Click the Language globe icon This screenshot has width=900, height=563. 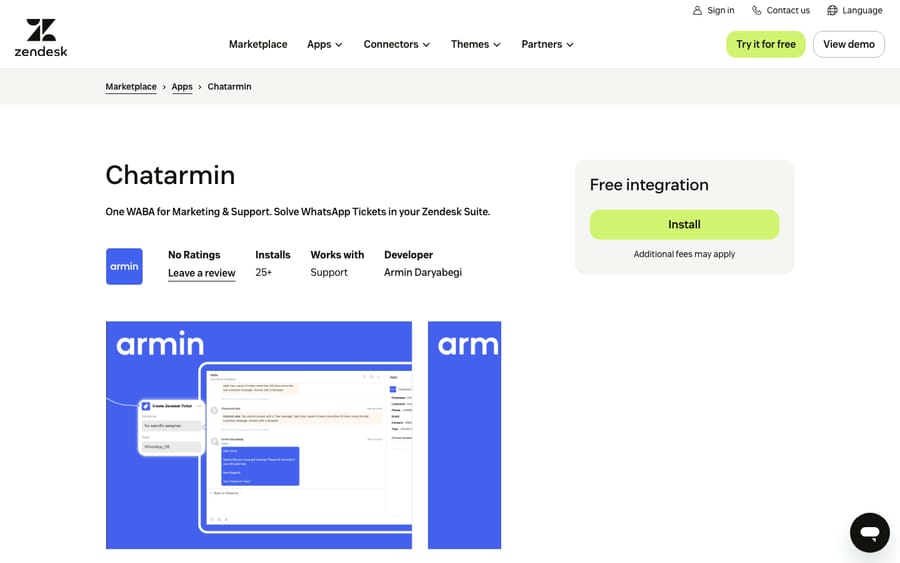(x=832, y=10)
